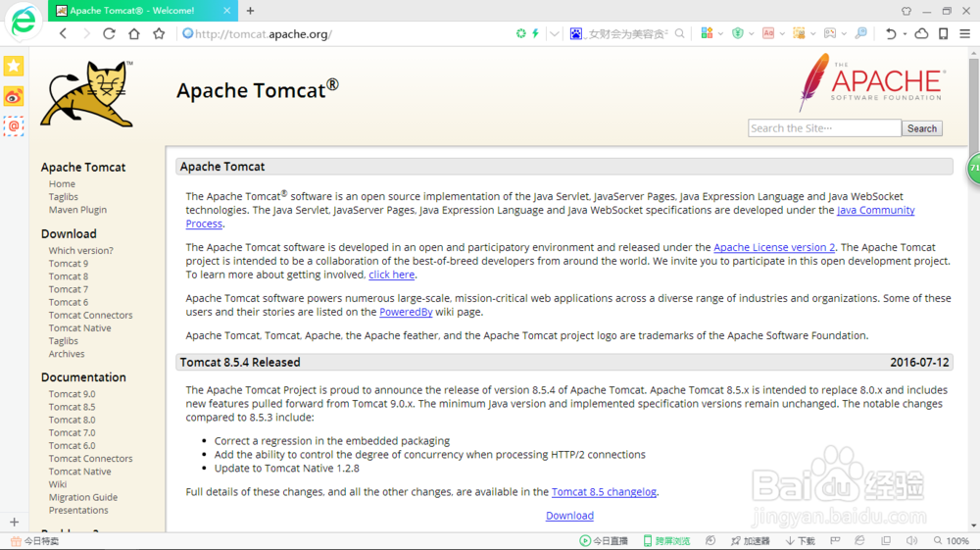Open the Tomcat 9 download link
The width and height of the screenshot is (980, 550).
[69, 263]
